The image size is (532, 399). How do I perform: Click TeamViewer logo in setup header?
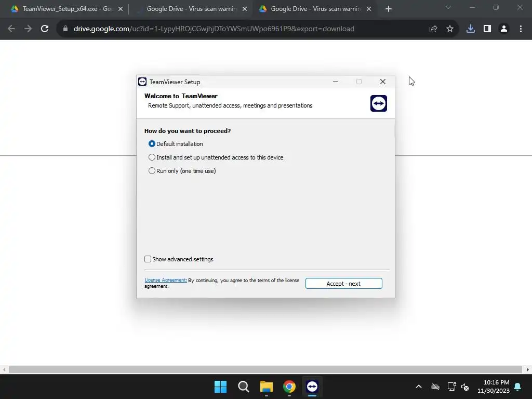click(x=378, y=103)
